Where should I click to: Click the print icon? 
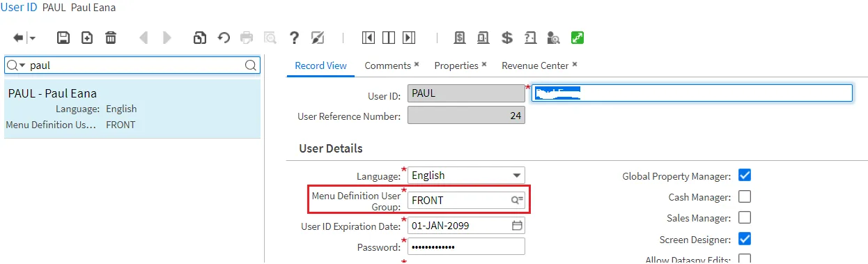pos(247,38)
